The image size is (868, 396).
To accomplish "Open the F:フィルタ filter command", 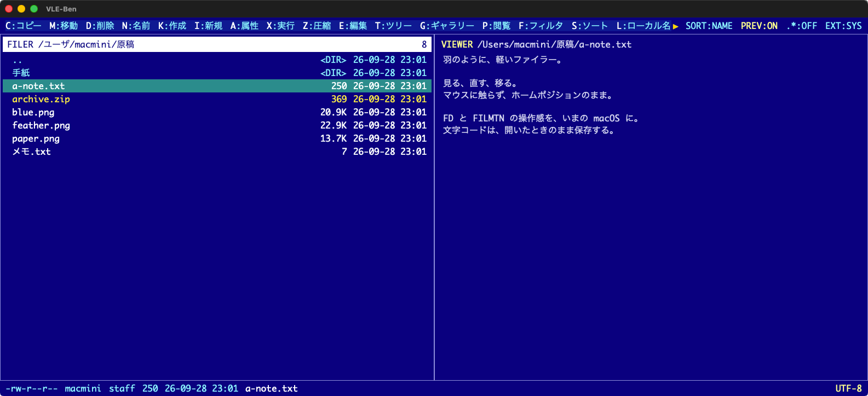I will [x=541, y=26].
